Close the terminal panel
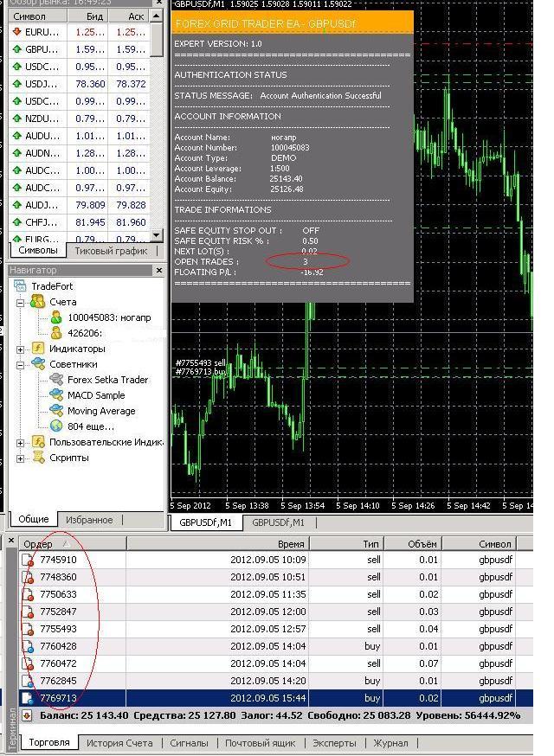The image size is (554, 756). [11, 541]
